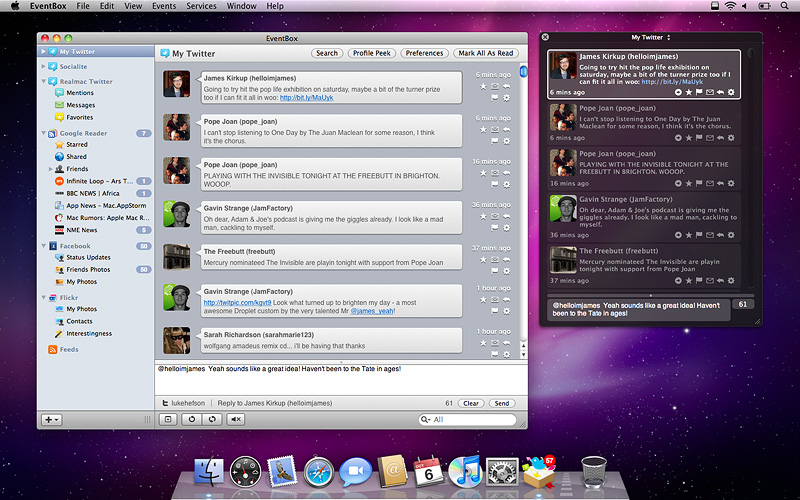
Task: Collapse the Facebook section
Action: point(43,246)
